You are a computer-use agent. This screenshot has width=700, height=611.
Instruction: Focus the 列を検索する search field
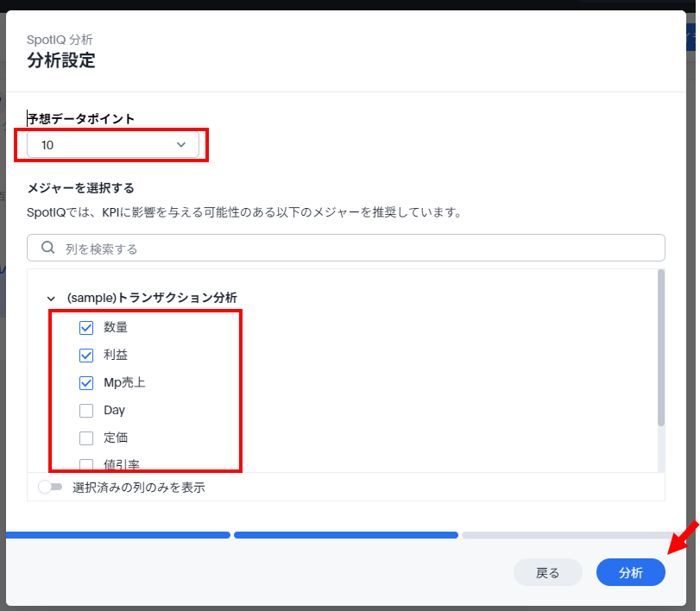tap(345, 249)
